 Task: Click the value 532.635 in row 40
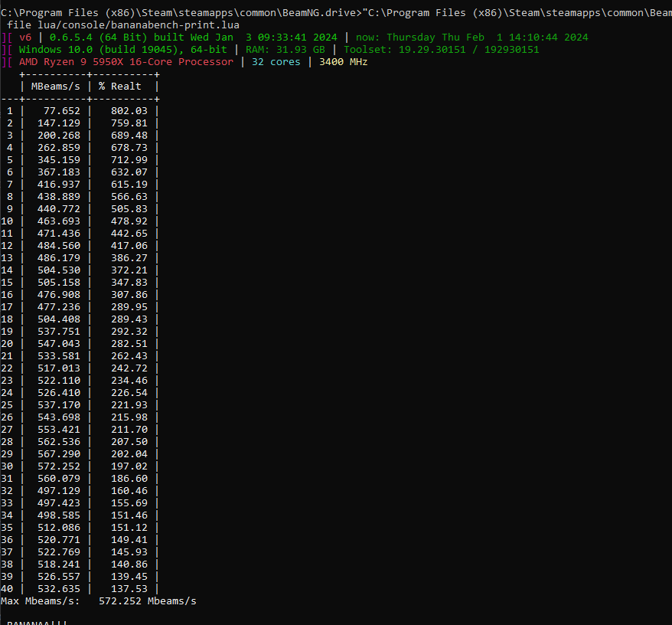[59, 589]
